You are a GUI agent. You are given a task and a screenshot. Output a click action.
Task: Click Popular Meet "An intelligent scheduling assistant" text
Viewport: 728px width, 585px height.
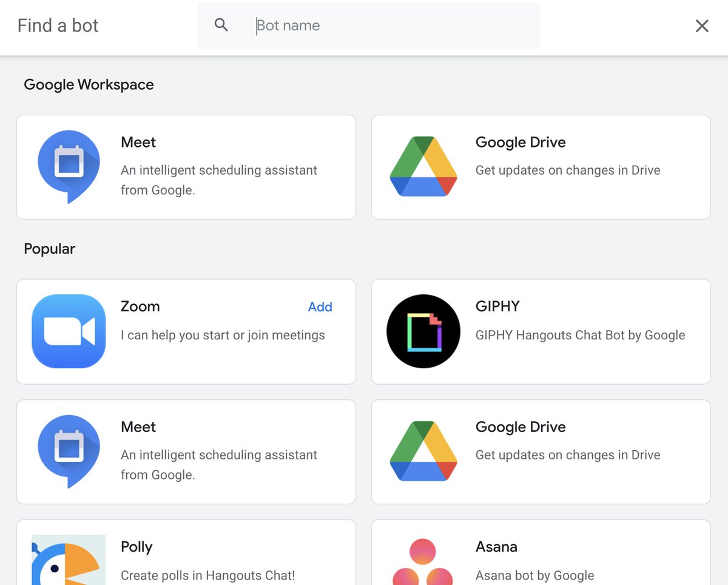pos(219,465)
